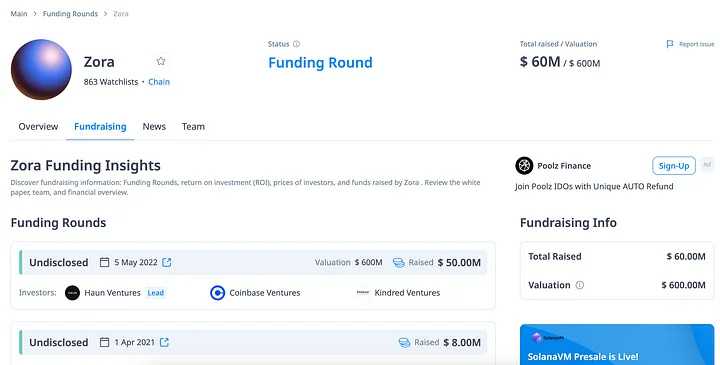Viewport: 720px width, 365px height.
Task: Click the Report issue flag icon
Action: (x=670, y=44)
